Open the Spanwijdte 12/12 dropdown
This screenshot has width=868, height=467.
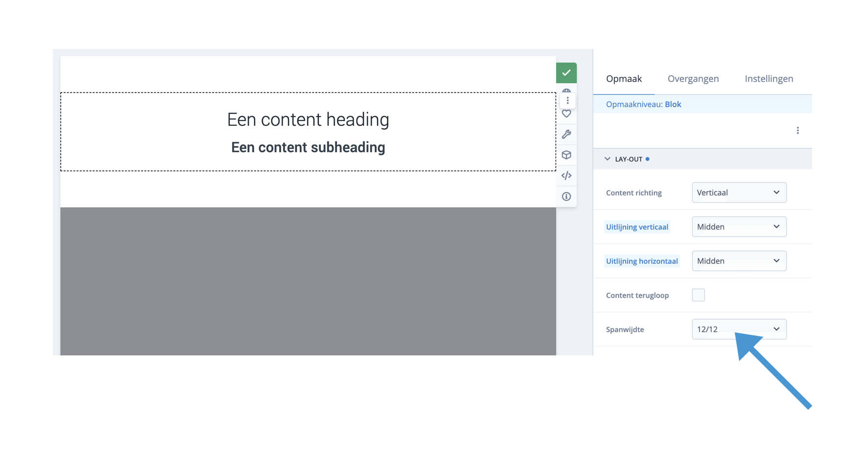pos(739,329)
